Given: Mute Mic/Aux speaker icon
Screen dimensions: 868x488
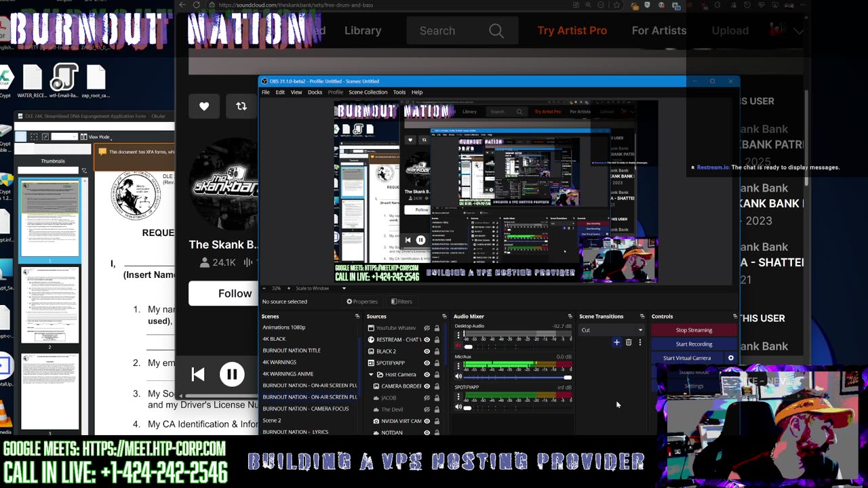Looking at the screenshot, I should click(458, 377).
